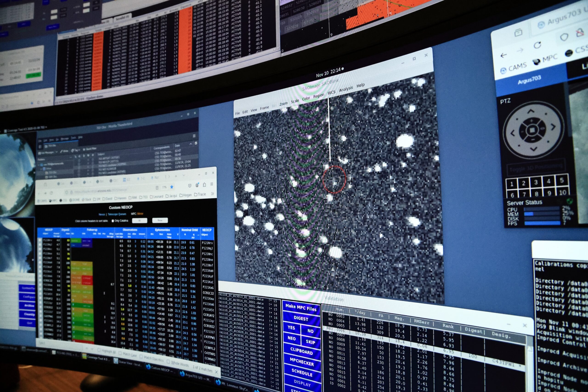Reload the Argus703 browser page
Viewport: 588px width, 392px height.
(x=537, y=45)
